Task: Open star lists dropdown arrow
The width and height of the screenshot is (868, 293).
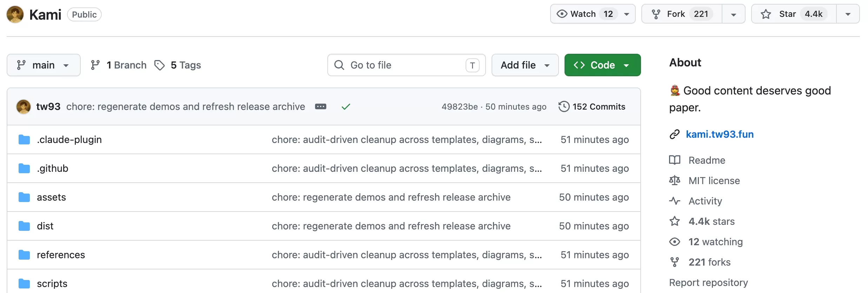Action: pos(848,14)
